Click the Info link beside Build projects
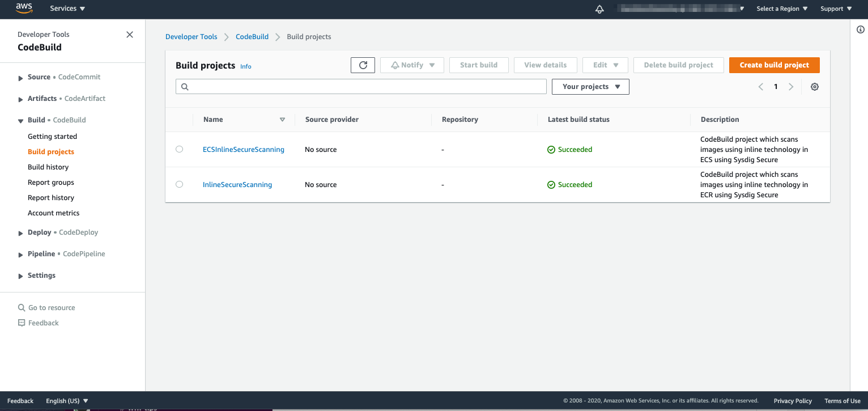 point(246,66)
